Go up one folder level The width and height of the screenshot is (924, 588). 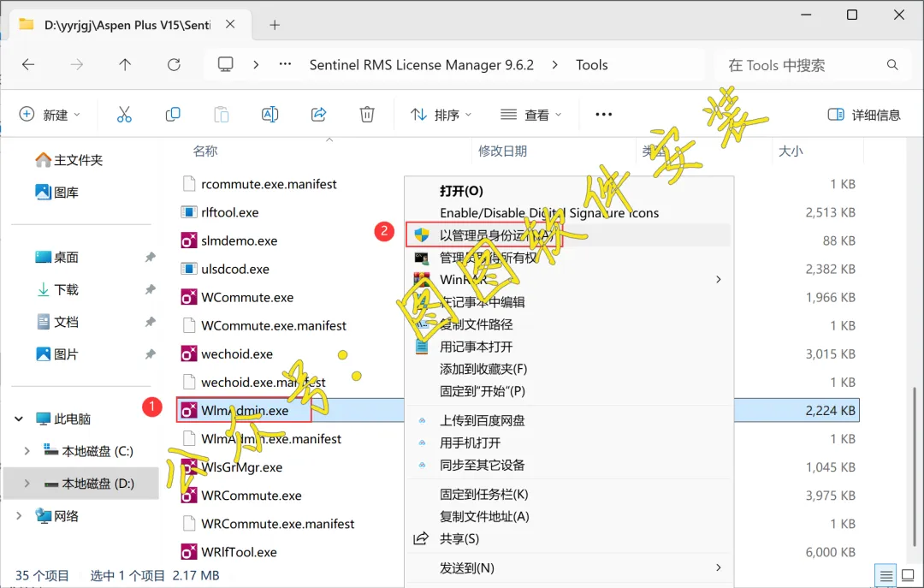(125, 65)
